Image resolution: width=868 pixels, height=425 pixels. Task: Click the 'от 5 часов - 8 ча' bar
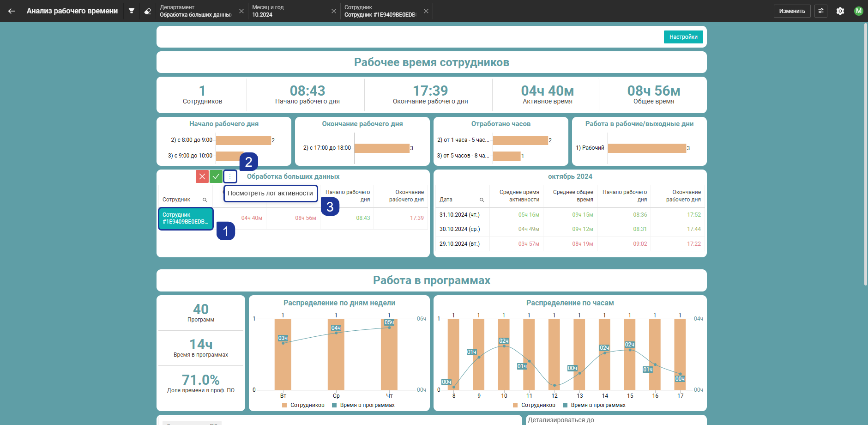[x=506, y=156]
